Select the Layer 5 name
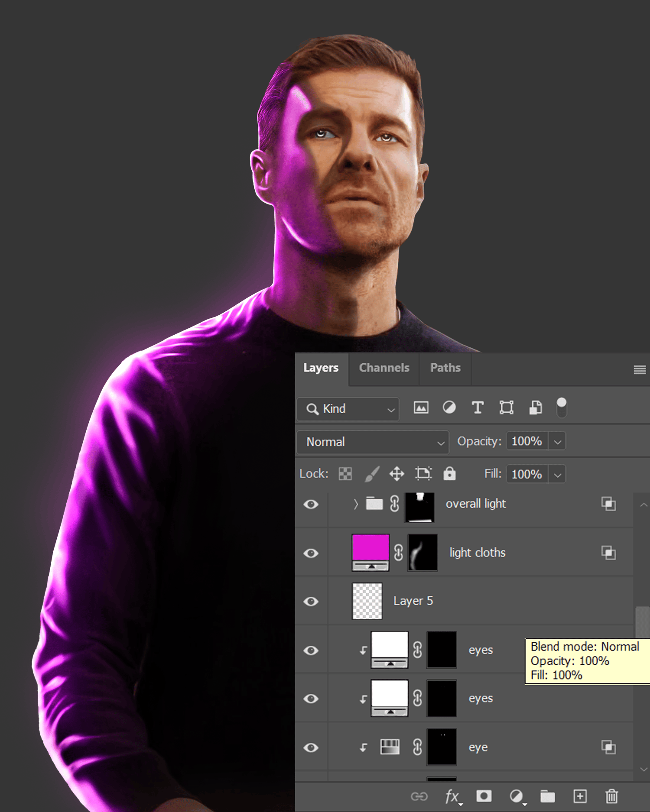This screenshot has height=812, width=650. pyautogui.click(x=413, y=601)
